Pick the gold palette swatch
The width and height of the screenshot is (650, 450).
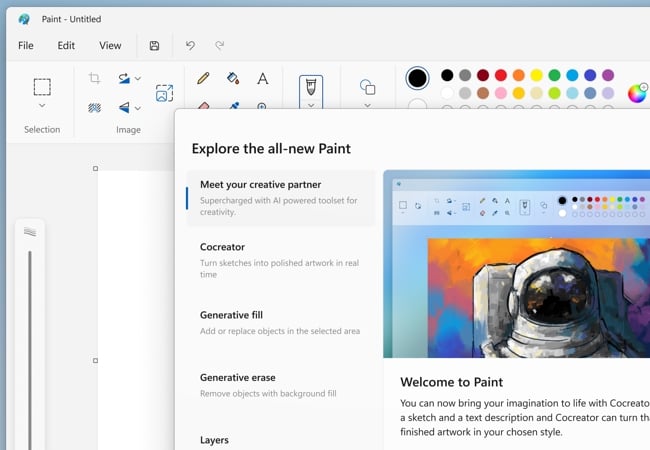[x=519, y=93]
